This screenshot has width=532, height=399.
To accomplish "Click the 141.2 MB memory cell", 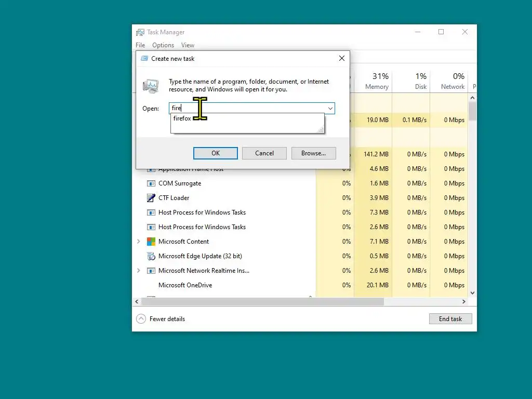I will pos(373,154).
